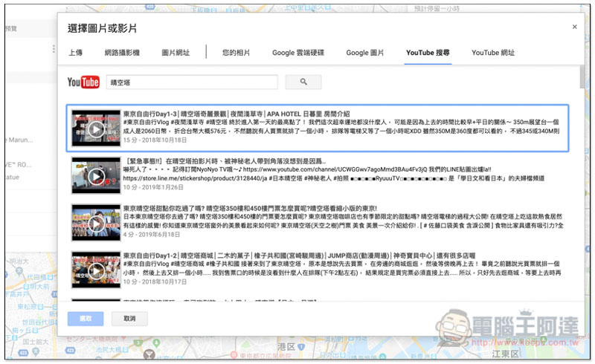
Task: Click title 東京自由行Day1-2 晴空塔商城
Action: pyautogui.click(x=299, y=256)
